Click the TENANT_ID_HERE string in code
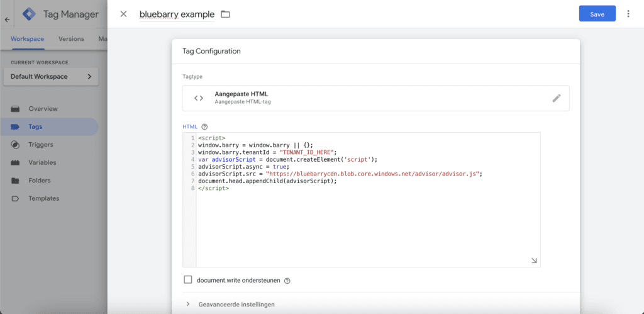The image size is (644, 314). point(308,152)
